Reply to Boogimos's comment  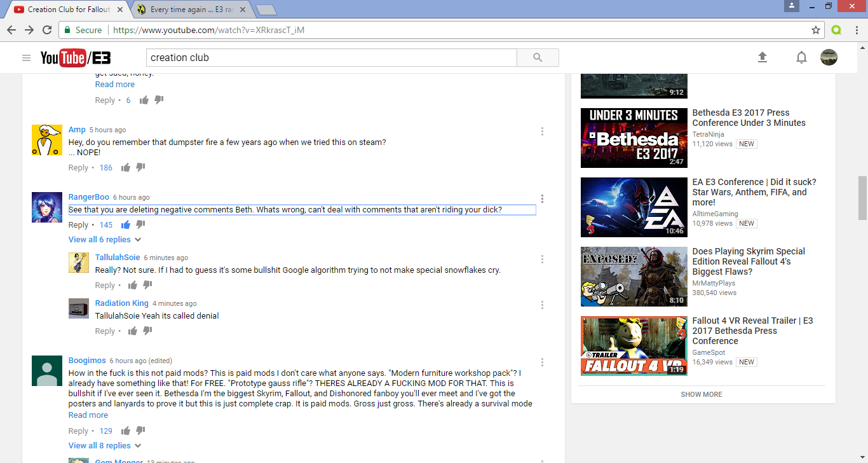pyautogui.click(x=78, y=431)
